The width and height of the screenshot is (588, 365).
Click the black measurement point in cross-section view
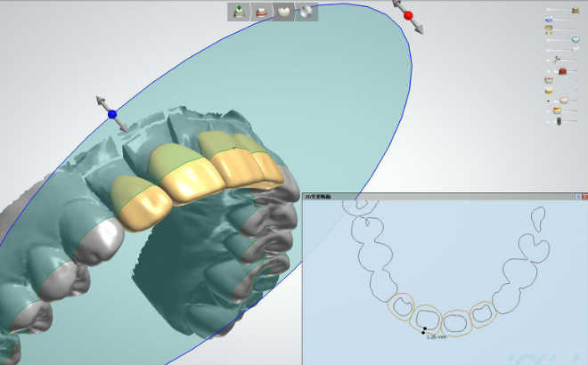click(x=423, y=333)
